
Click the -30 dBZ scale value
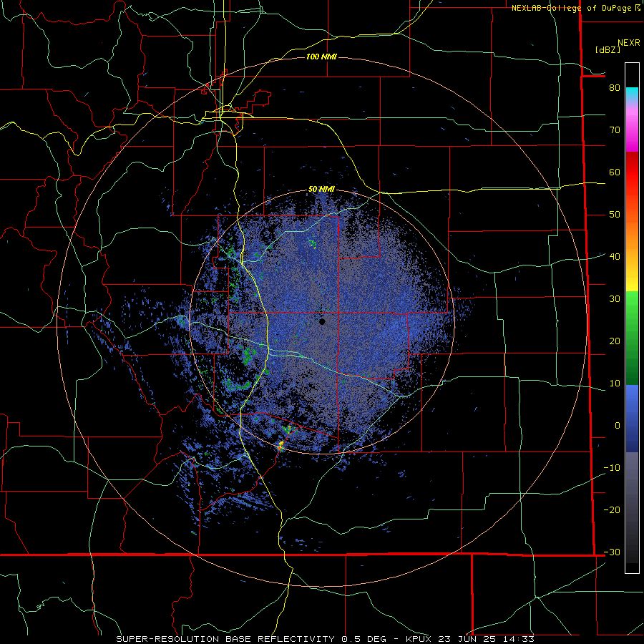(x=612, y=552)
